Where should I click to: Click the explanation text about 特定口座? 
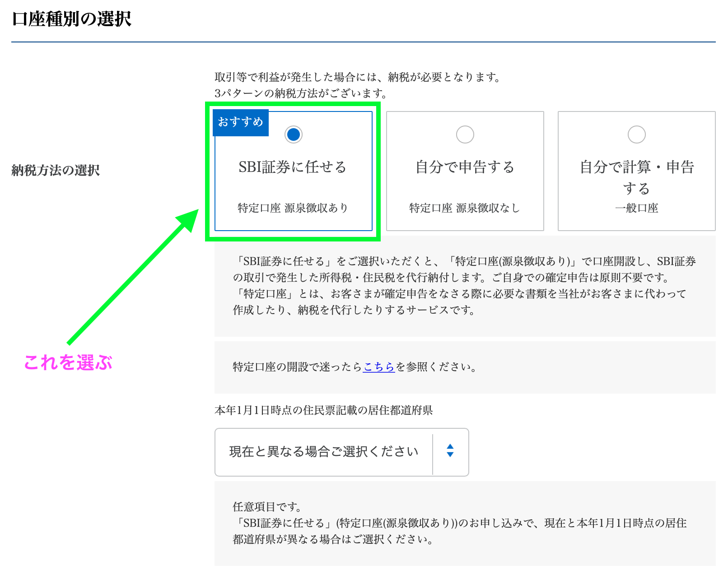461,286
